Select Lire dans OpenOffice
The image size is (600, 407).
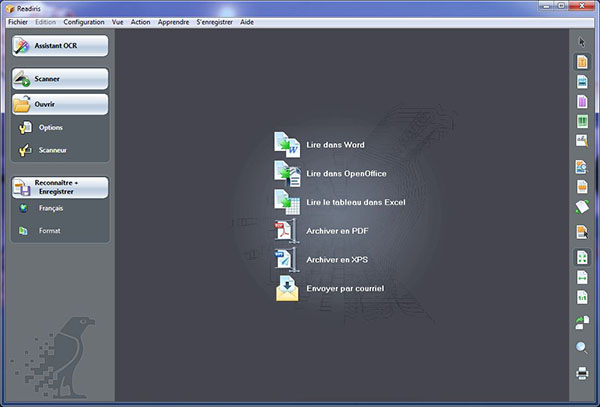[x=345, y=173]
